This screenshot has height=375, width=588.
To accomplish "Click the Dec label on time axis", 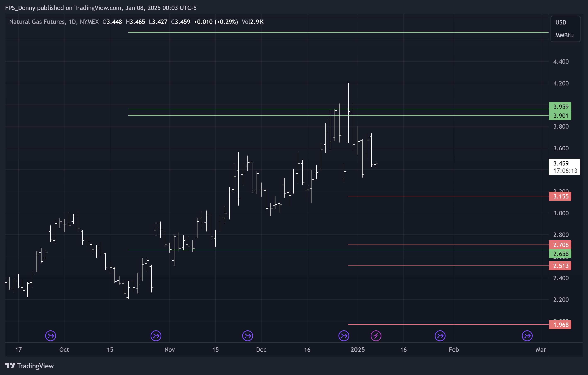I will pos(261,350).
